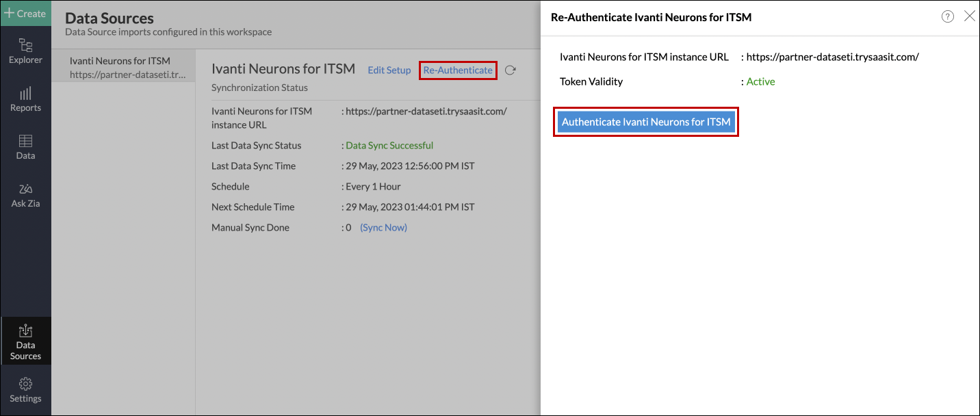The width and height of the screenshot is (980, 416).
Task: Close the Re-Authenticate panel
Action: pyautogui.click(x=970, y=16)
